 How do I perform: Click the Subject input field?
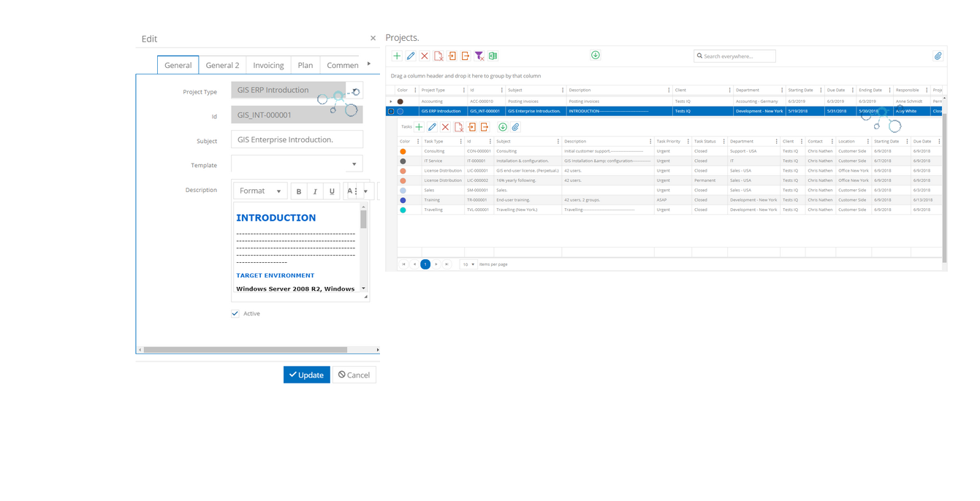click(x=297, y=139)
